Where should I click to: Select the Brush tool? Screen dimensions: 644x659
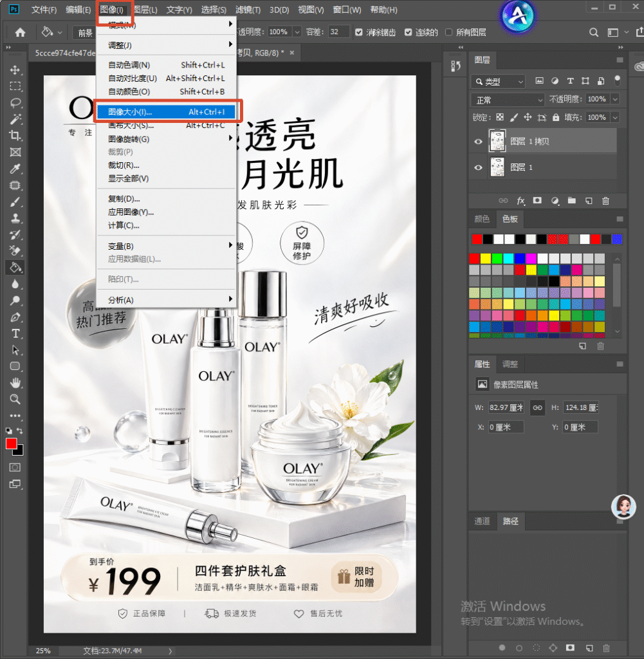(x=15, y=201)
